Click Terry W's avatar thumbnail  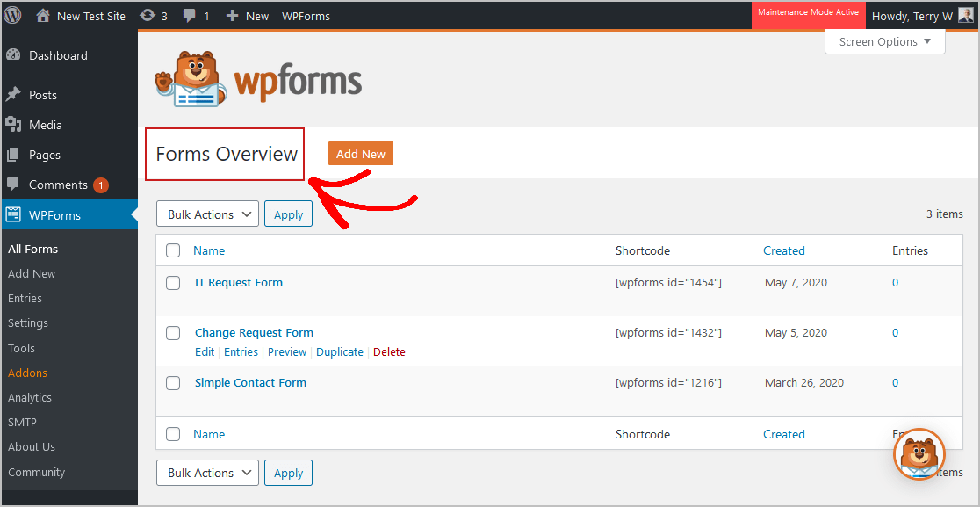[966, 16]
